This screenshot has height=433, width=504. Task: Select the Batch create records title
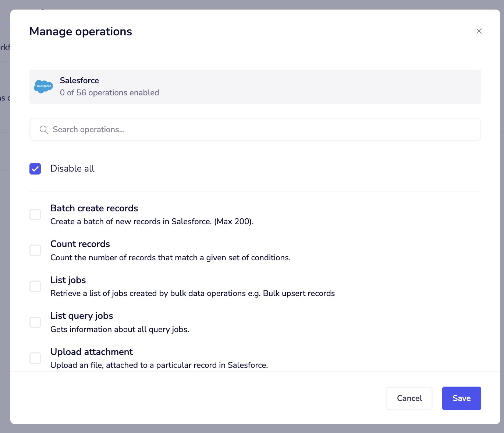click(x=94, y=208)
